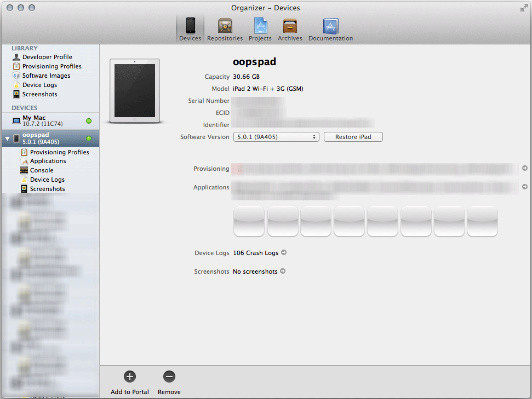Image resolution: width=532 pixels, height=399 pixels.
Task: Click the Remove minus icon
Action: (169, 377)
